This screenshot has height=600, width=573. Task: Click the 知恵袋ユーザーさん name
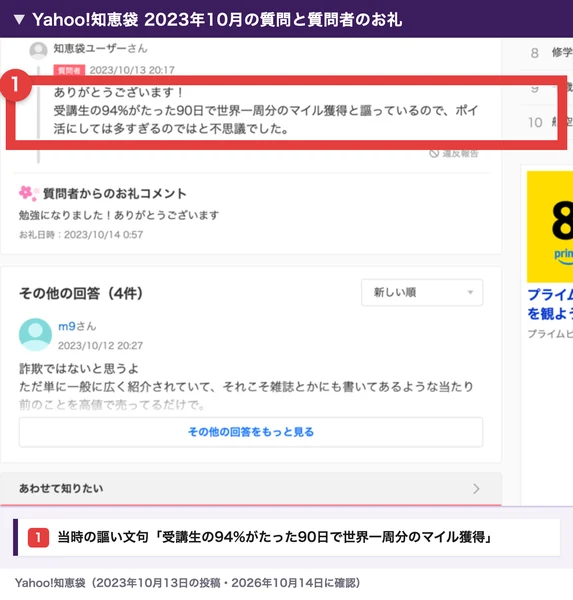pyautogui.click(x=100, y=49)
